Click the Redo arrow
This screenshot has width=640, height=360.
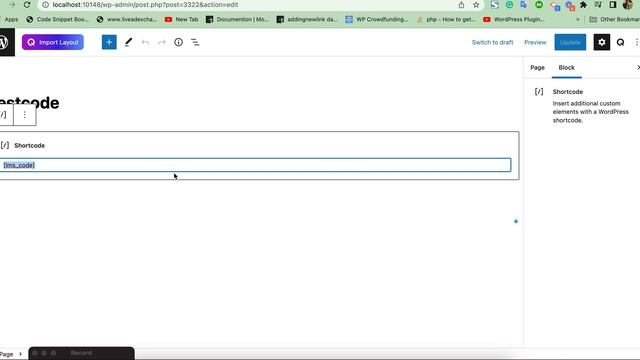pyautogui.click(x=162, y=42)
